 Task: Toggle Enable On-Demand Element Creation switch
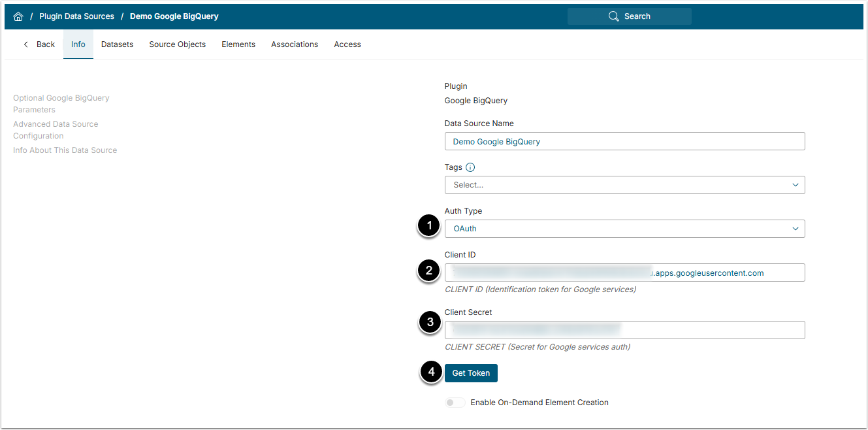point(455,403)
